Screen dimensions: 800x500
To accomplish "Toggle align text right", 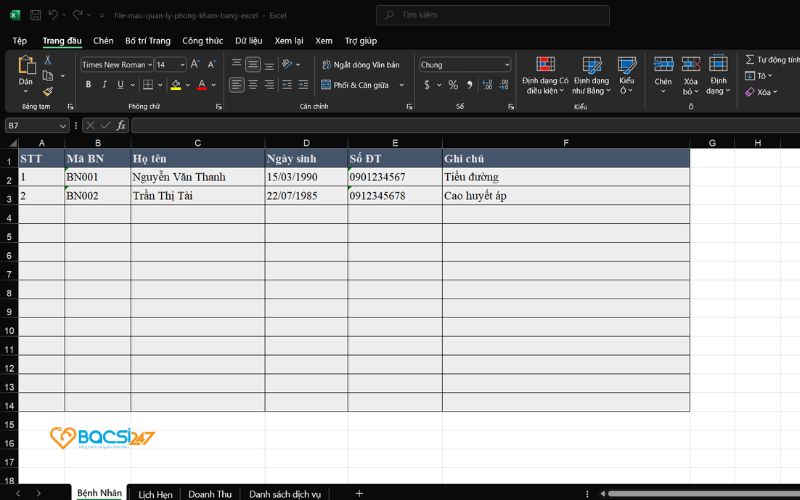I will [269, 85].
